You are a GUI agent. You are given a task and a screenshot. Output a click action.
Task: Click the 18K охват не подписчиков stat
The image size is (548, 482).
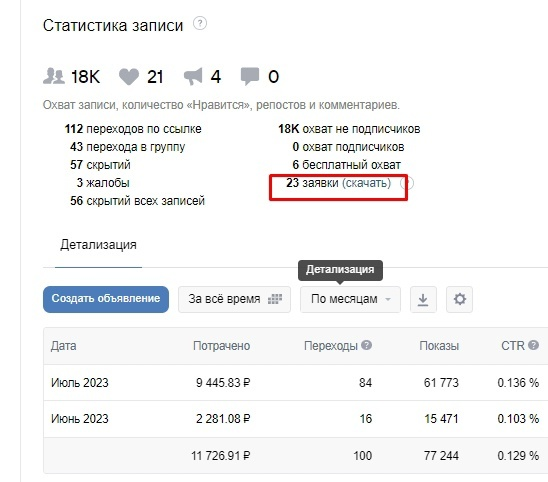click(349, 129)
